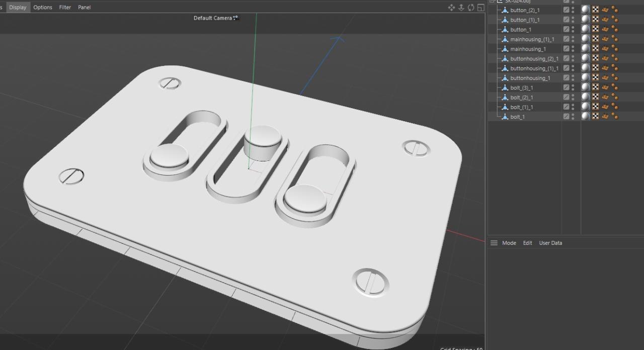Toggle the layer square for button_1
Viewport: 644px width, 350px height.
pyautogui.click(x=566, y=29)
